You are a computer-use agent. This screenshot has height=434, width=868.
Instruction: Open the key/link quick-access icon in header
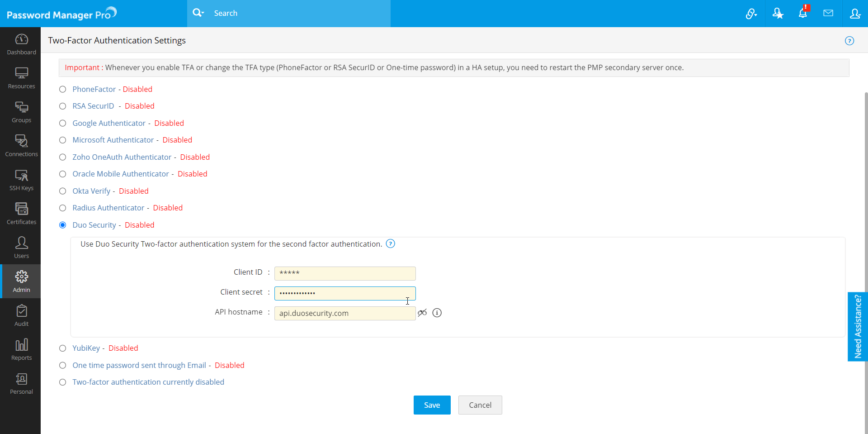point(751,14)
